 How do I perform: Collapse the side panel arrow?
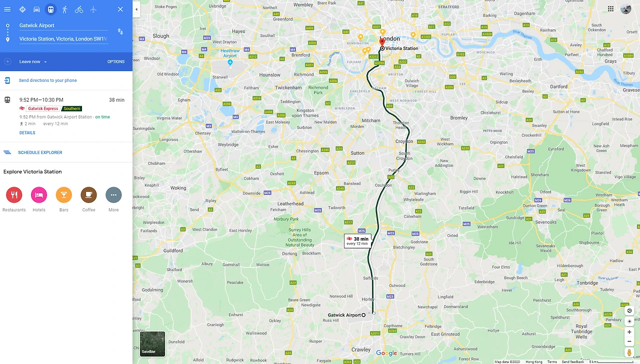(x=136, y=9)
